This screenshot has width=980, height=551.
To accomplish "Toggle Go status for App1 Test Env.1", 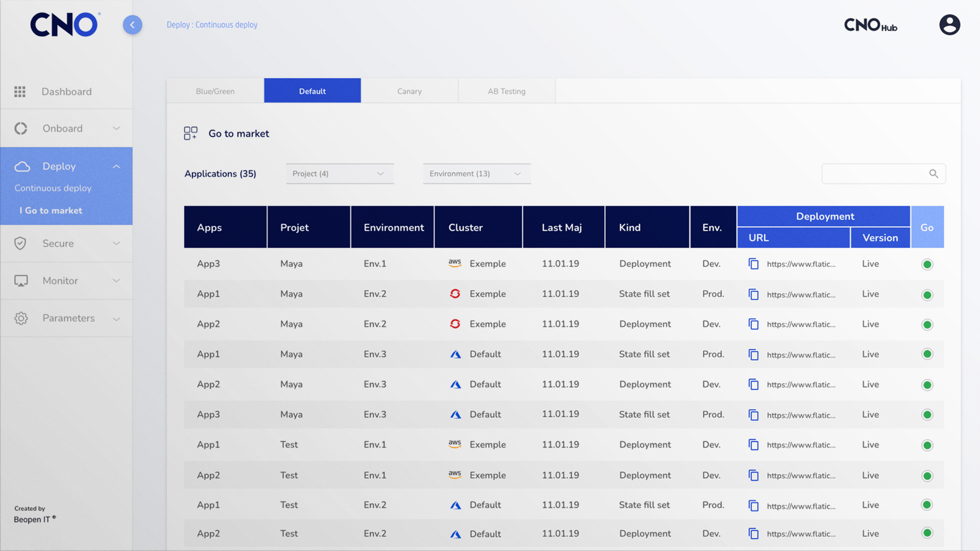I will click(x=927, y=445).
